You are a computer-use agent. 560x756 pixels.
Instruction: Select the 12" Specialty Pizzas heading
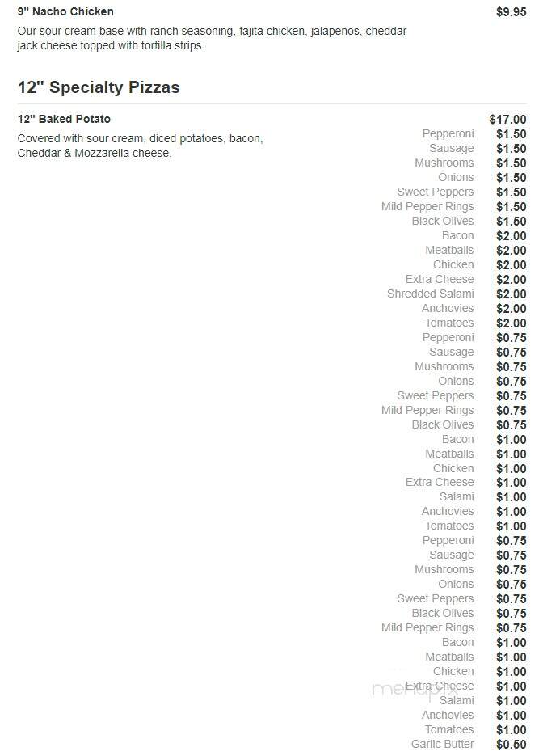(99, 87)
